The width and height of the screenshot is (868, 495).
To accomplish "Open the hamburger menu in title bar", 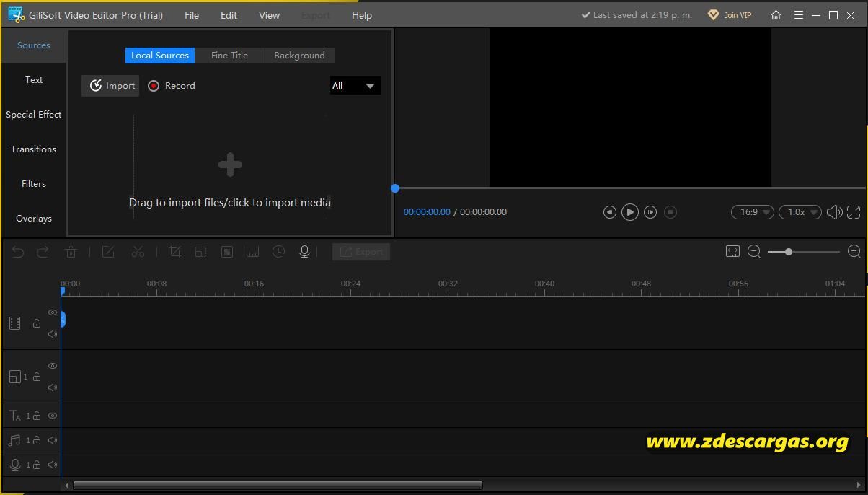I will (x=798, y=14).
